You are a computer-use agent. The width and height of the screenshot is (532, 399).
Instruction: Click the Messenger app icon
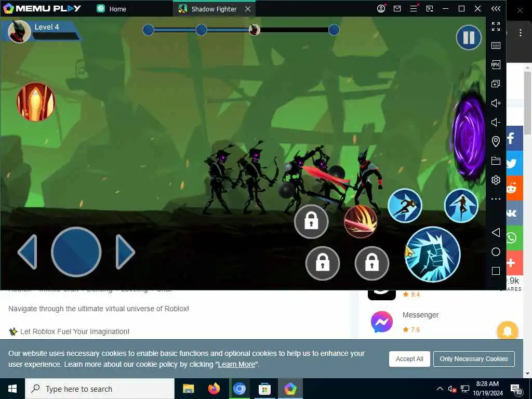(x=382, y=322)
